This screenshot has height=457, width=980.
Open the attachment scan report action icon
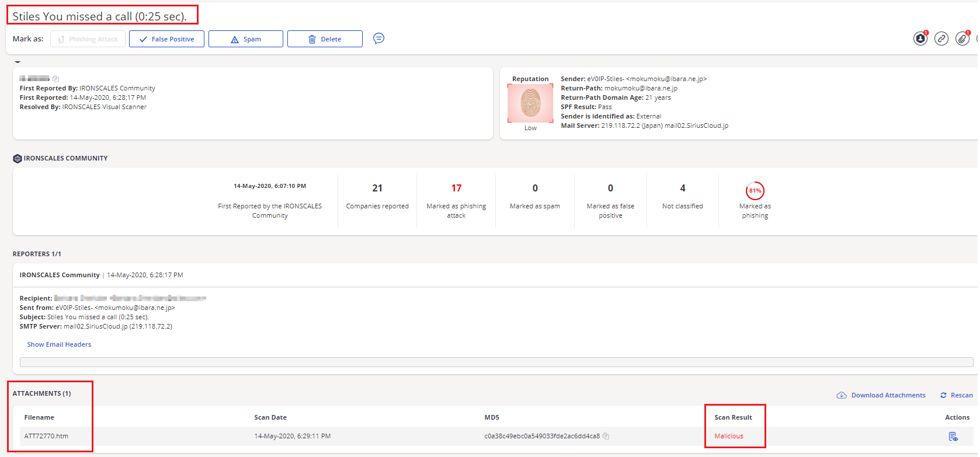click(953, 436)
